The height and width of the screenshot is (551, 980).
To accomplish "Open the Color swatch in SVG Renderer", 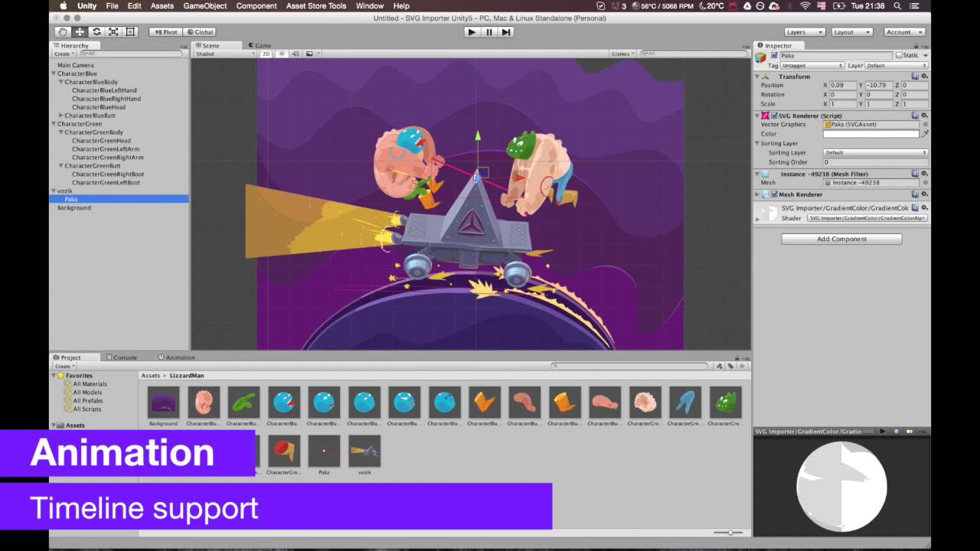I will click(x=871, y=133).
